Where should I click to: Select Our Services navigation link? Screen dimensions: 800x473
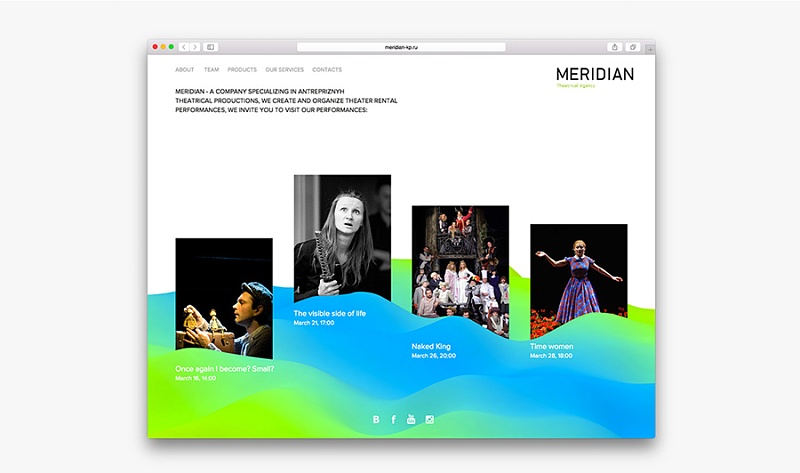(284, 70)
